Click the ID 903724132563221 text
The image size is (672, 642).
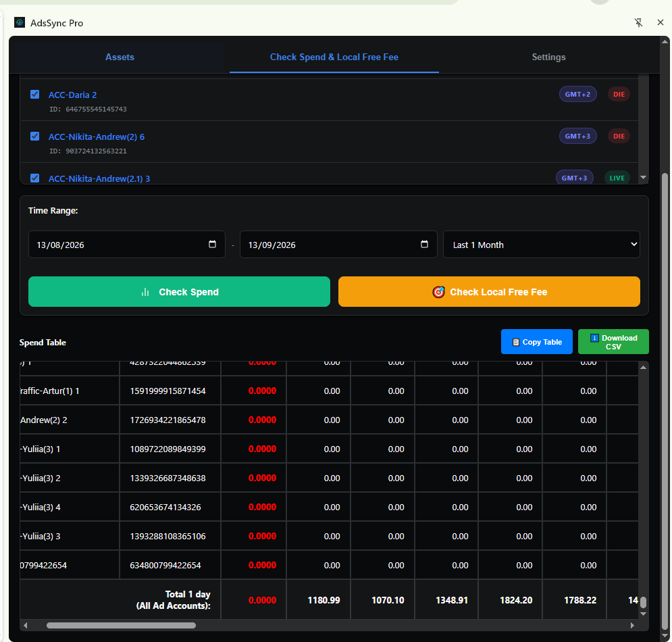tap(88, 151)
